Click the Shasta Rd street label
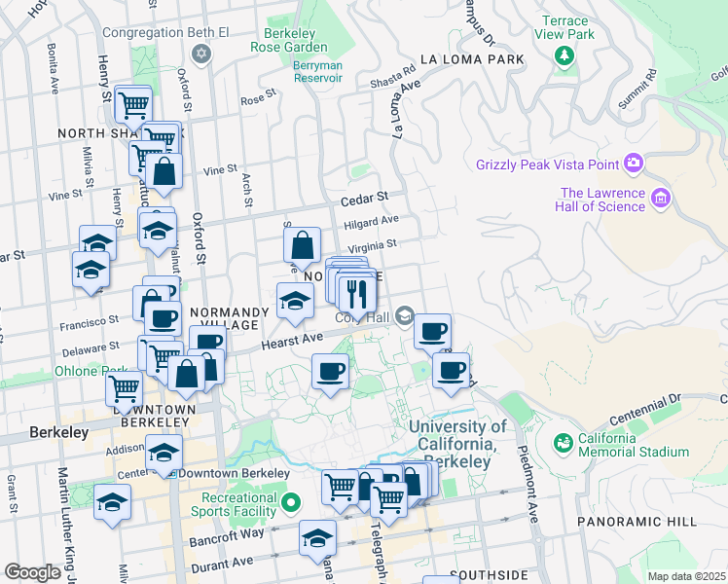The height and width of the screenshot is (584, 728). [x=393, y=76]
